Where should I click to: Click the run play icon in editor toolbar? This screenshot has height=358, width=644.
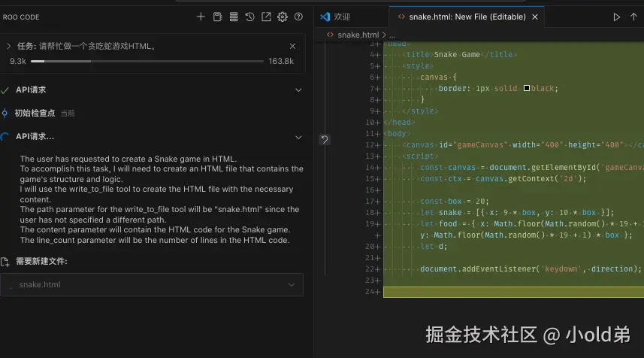[x=617, y=17]
